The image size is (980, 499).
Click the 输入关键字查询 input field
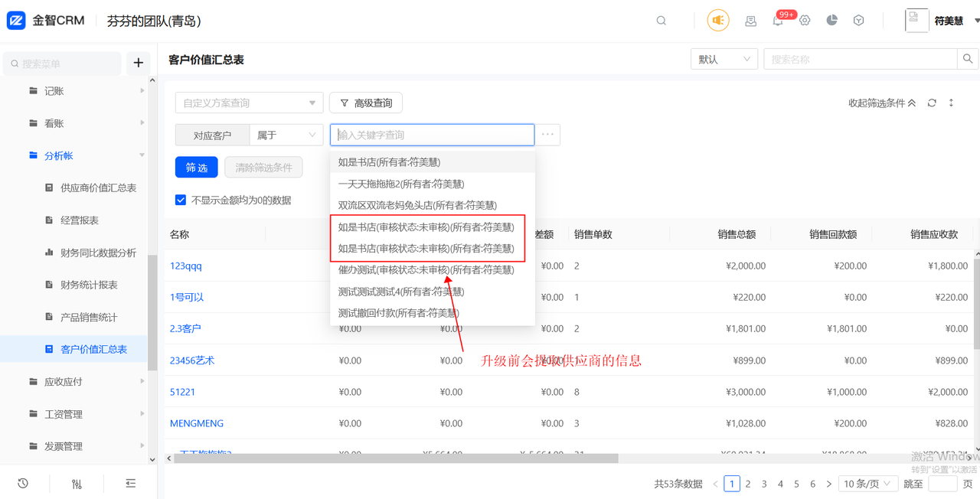[x=433, y=135]
